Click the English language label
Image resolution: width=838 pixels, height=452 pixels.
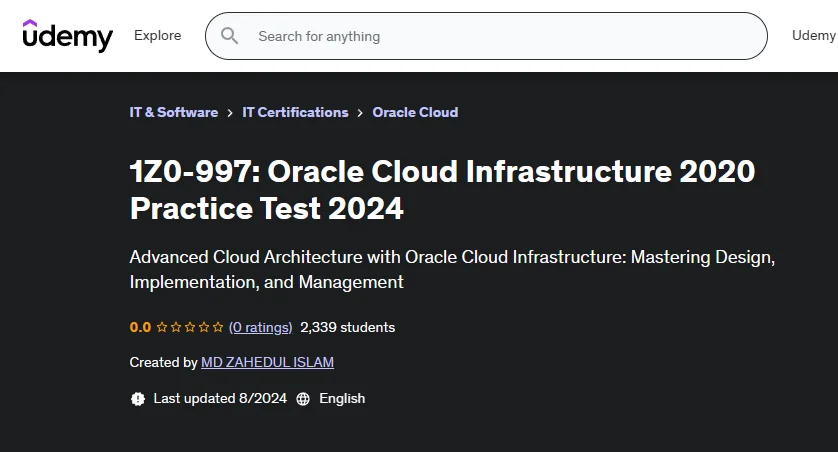342,399
